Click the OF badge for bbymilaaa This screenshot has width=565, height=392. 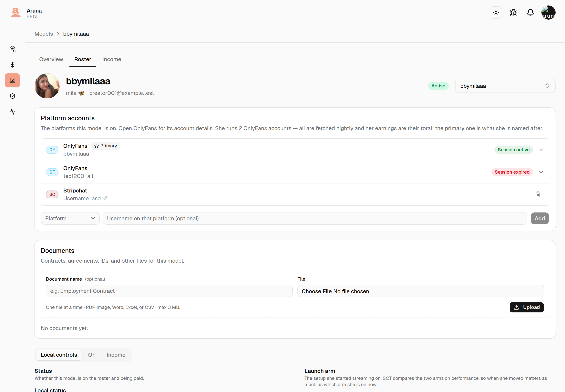pos(52,150)
